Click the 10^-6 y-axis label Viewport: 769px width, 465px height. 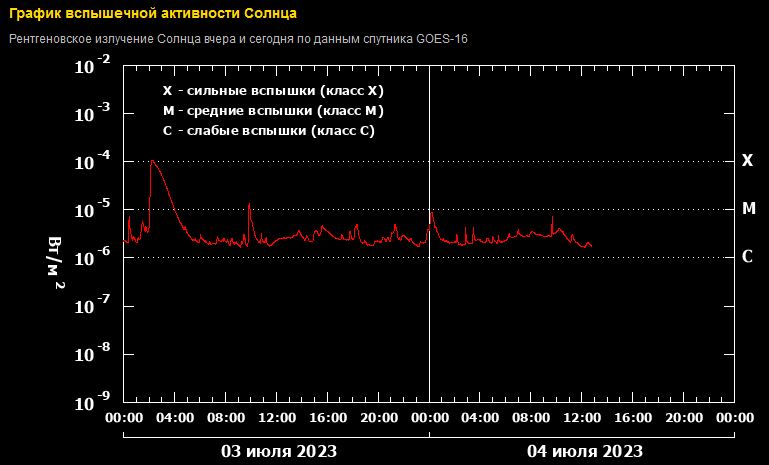(x=93, y=258)
